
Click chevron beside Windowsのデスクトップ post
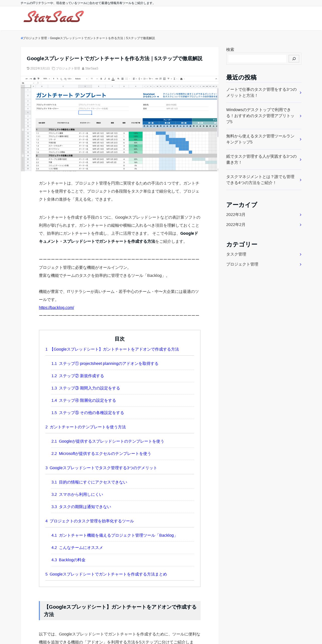point(300,116)
